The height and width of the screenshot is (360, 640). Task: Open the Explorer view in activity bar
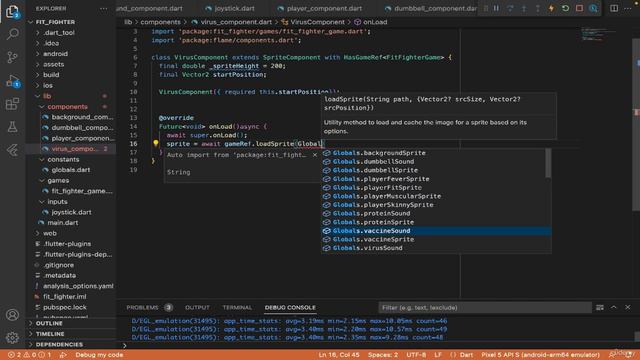(12, 11)
